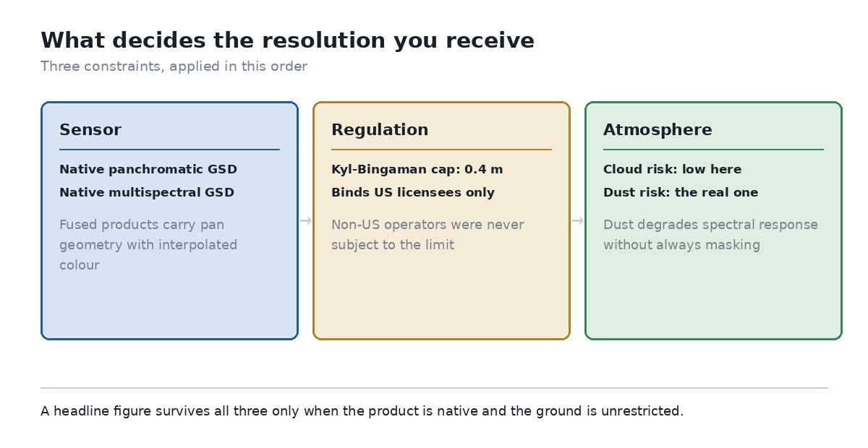
Task: Click the Non-US operators description paragraph
Action: coord(427,235)
